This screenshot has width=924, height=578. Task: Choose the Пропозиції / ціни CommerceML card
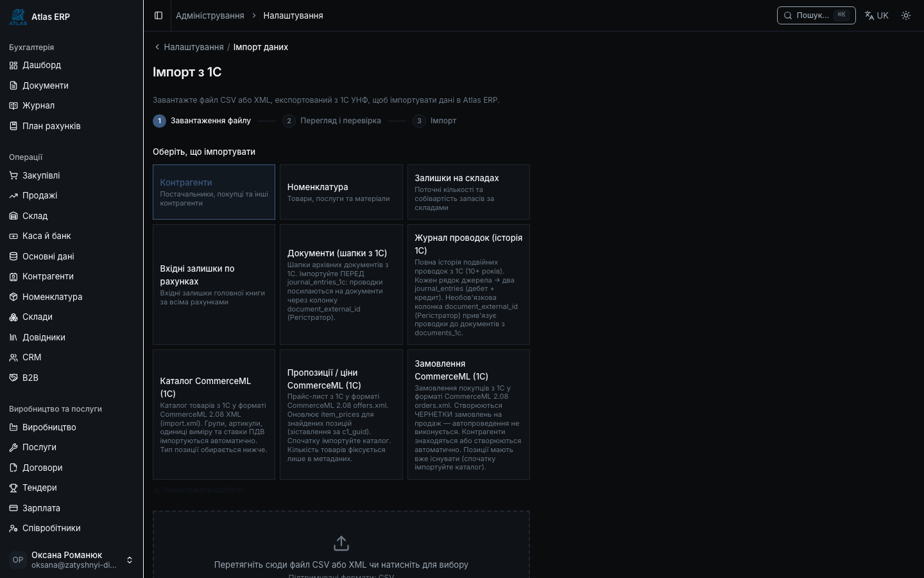coord(341,414)
